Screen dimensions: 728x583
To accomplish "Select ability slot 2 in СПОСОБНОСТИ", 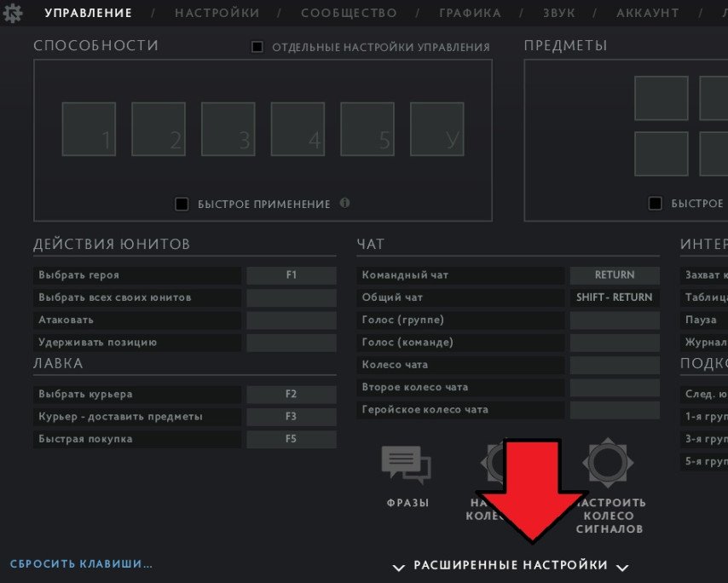I will pyautogui.click(x=158, y=129).
